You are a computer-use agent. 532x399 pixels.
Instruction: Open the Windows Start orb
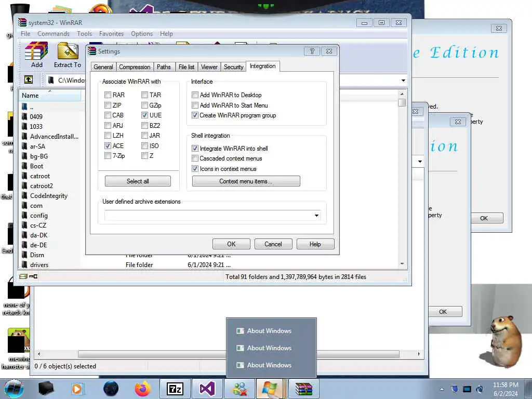pyautogui.click(x=14, y=389)
